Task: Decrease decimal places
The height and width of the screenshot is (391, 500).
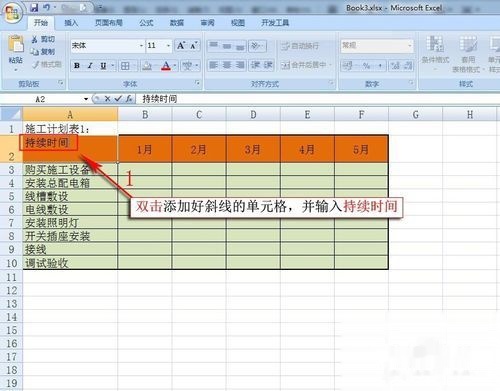Action: (408, 66)
